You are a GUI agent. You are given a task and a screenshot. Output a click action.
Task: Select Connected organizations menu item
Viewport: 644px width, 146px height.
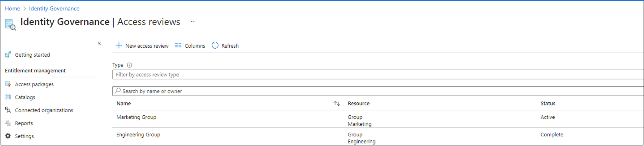pyautogui.click(x=44, y=110)
